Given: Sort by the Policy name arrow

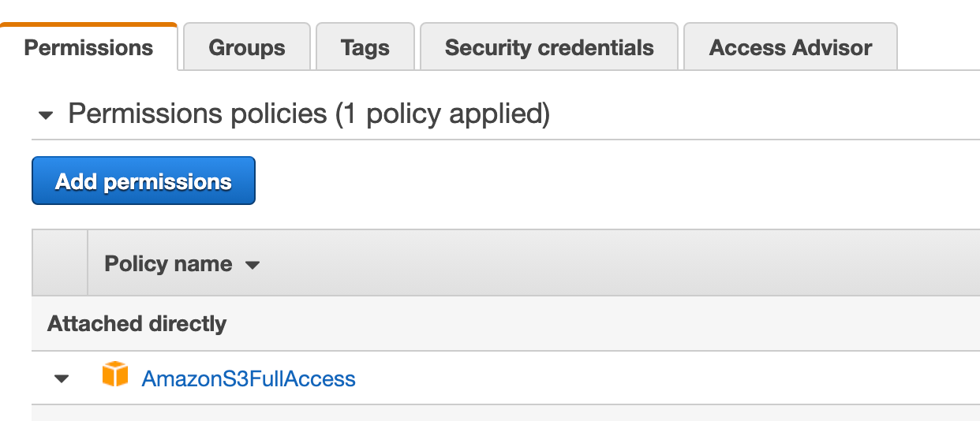Looking at the screenshot, I should pyautogui.click(x=252, y=265).
